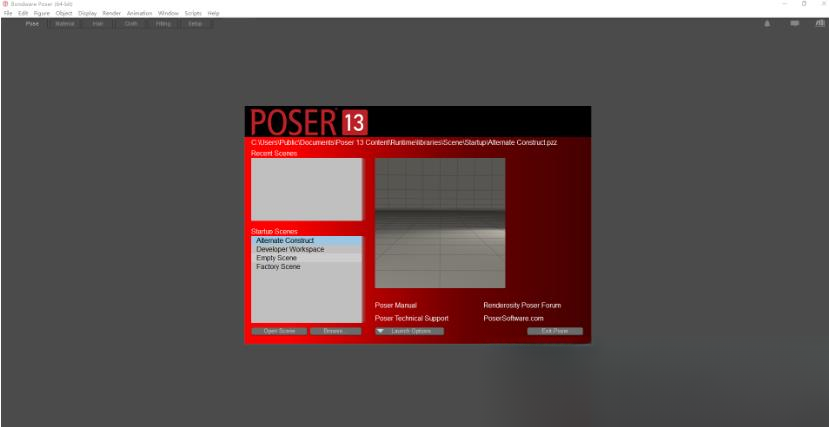Select Developer Workspace startup scene
Screen dimensions: 829x427
coord(307,249)
